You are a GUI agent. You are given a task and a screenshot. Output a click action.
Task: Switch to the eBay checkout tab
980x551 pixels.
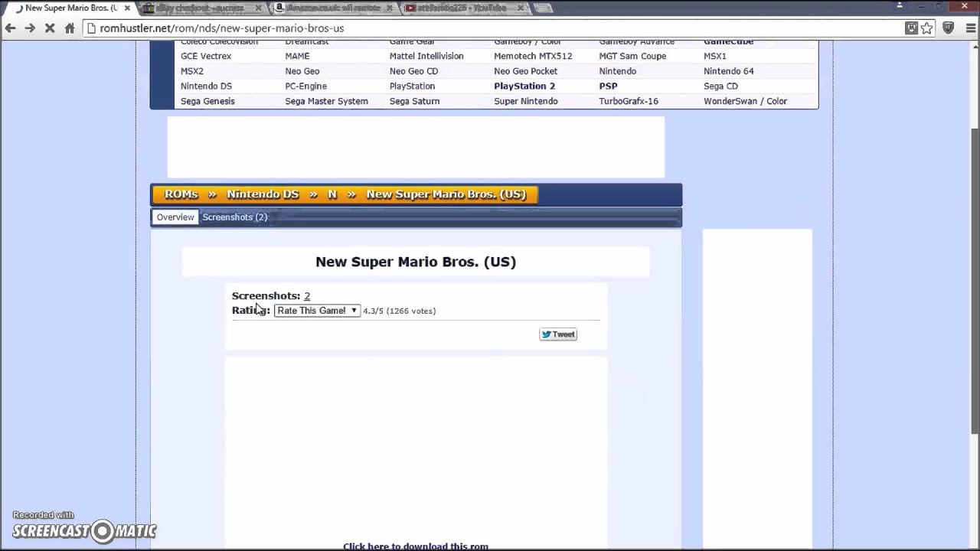(203, 8)
